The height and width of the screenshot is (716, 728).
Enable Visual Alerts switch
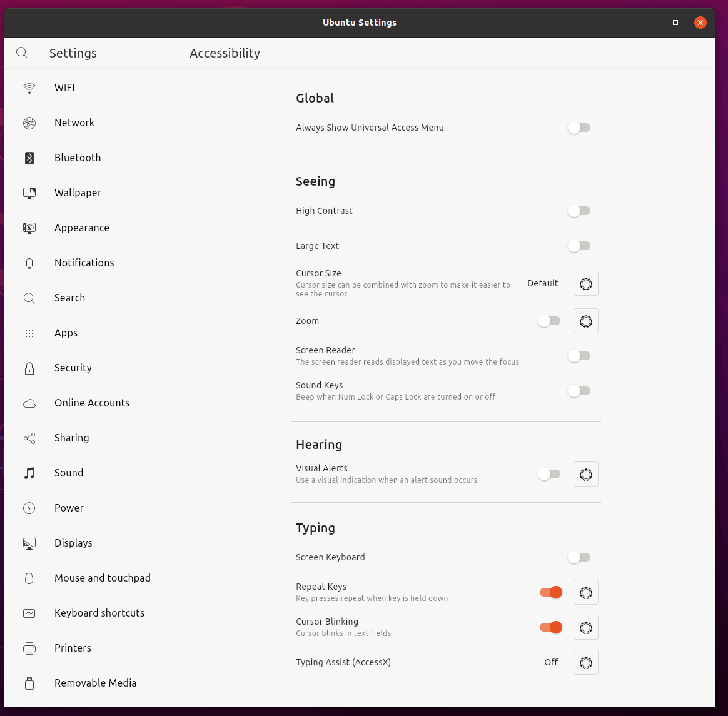549,474
